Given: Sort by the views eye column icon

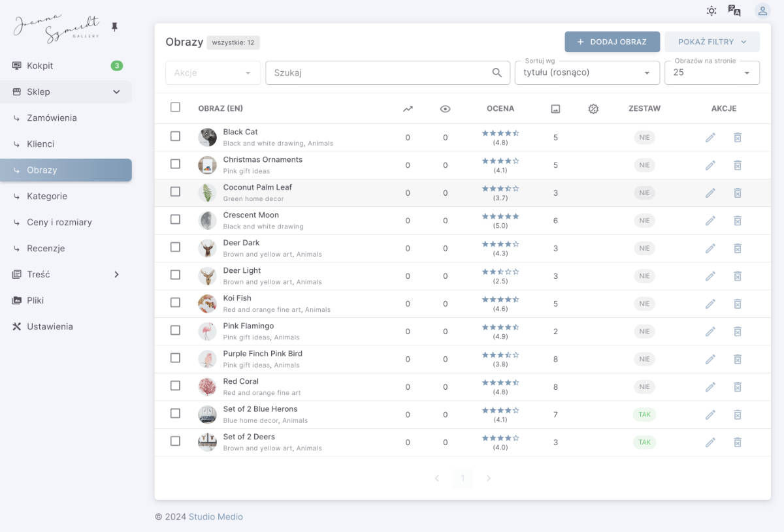Looking at the screenshot, I should point(446,109).
